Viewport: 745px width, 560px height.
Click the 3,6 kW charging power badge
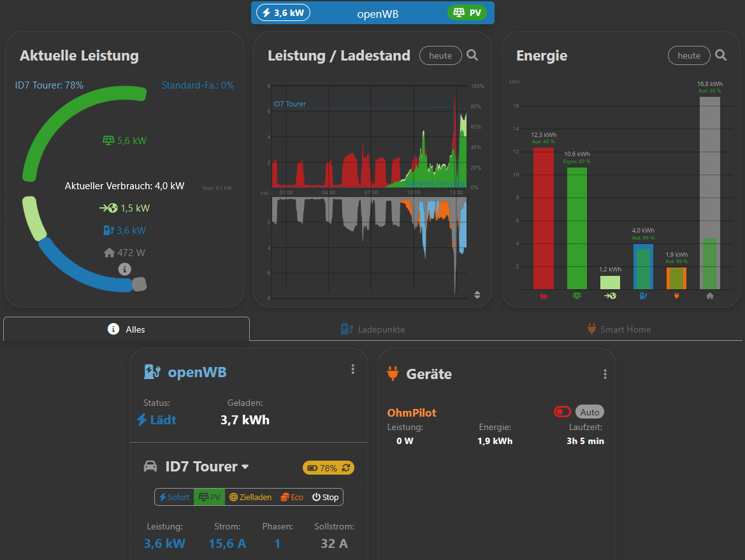pos(283,12)
